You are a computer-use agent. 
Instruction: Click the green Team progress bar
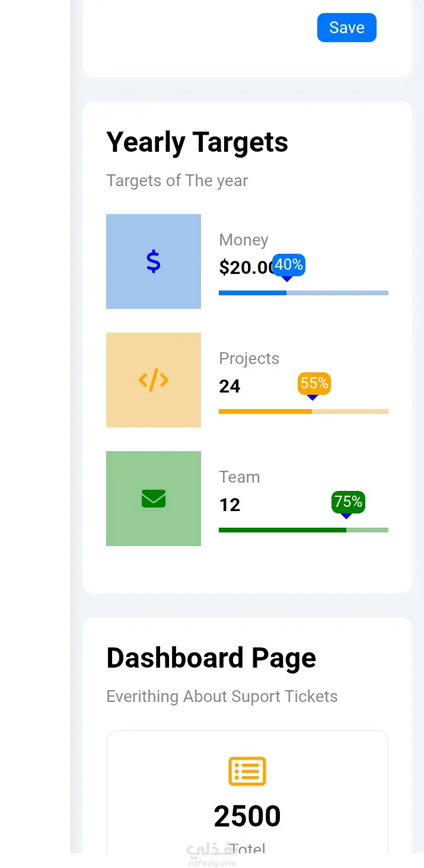(304, 530)
